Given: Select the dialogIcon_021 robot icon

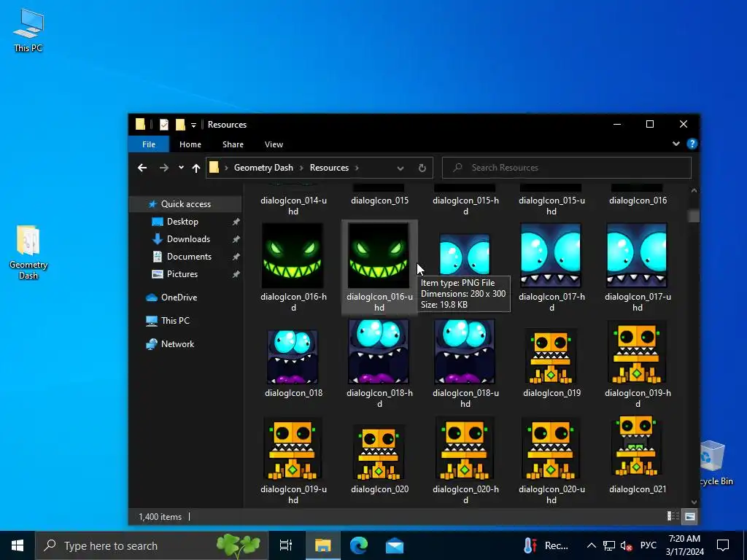Looking at the screenshot, I should [x=637, y=446].
